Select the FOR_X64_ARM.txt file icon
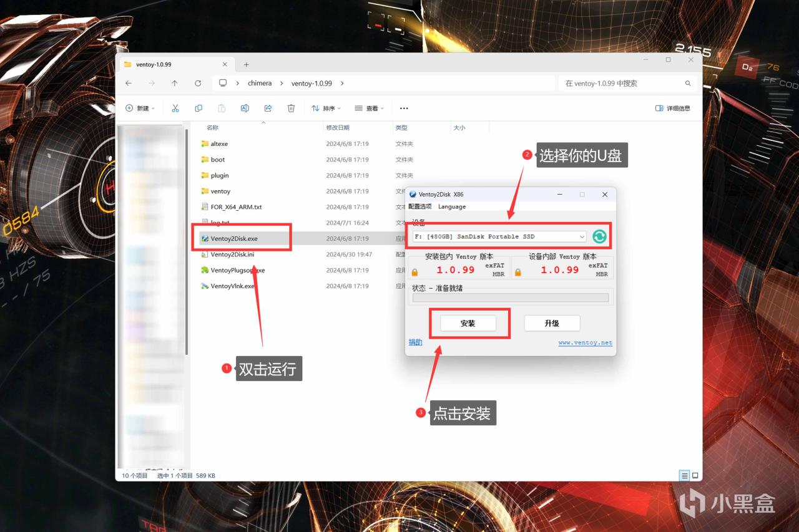This screenshot has height=532, width=799. tap(205, 207)
